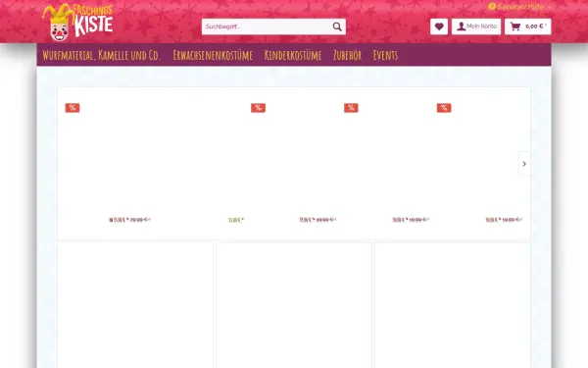
Task: Open the Service/Hilfe menu
Action: [519, 7]
